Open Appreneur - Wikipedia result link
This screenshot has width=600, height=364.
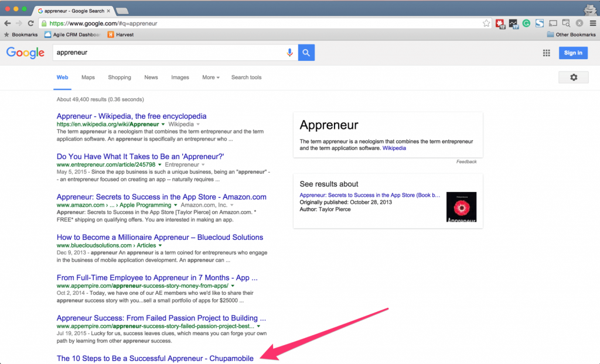click(x=132, y=116)
